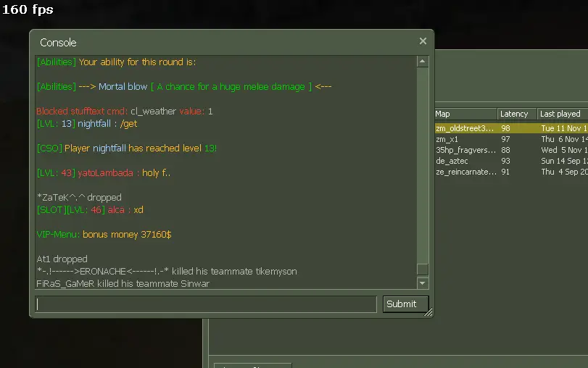The width and height of the screenshot is (588, 368).
Task: Select the zm_oldstreet3 server row
Action: 508,128
